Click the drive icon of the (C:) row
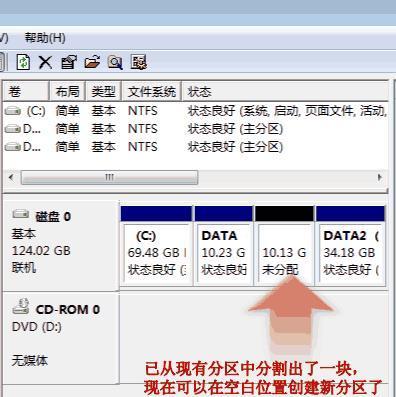 coord(13,111)
